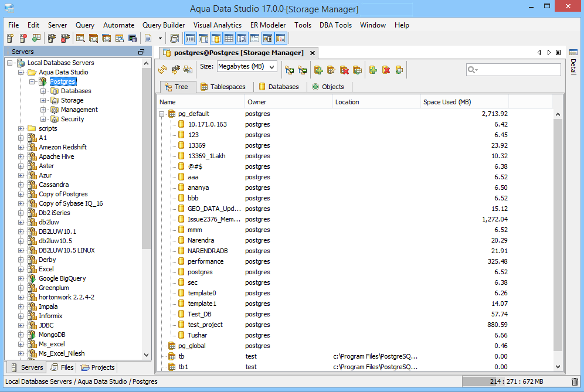The image size is (584, 392).
Task: Open the Query Builder menu
Action: pos(164,25)
